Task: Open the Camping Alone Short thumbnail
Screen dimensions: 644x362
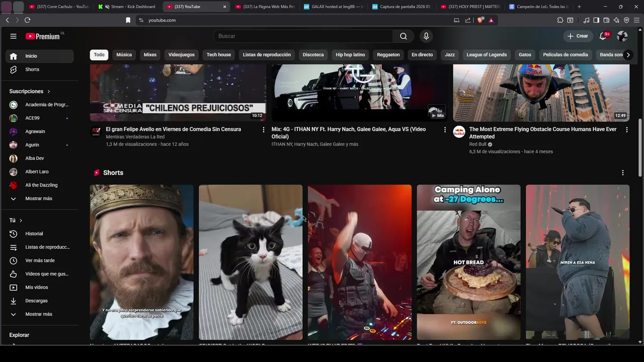Action: point(468,262)
